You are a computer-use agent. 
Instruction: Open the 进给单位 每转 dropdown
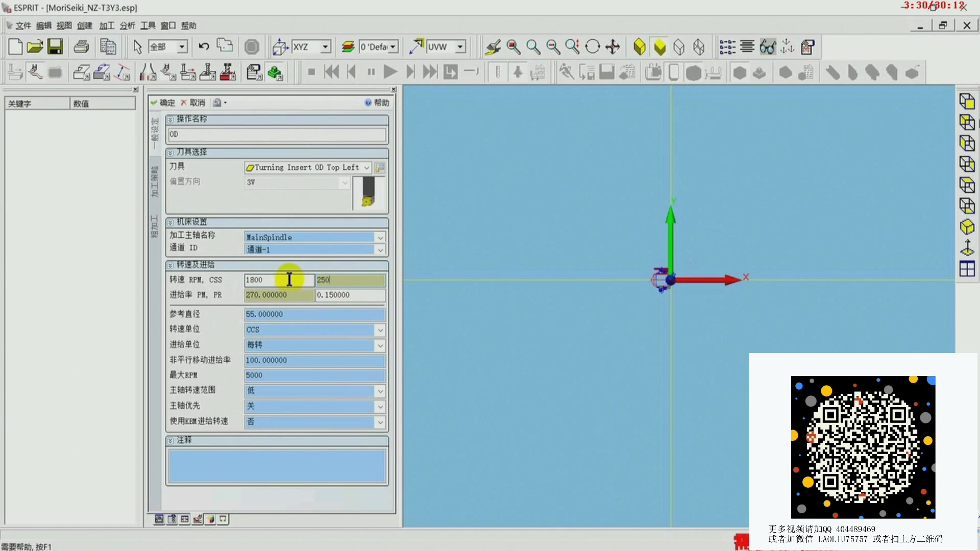tap(380, 345)
